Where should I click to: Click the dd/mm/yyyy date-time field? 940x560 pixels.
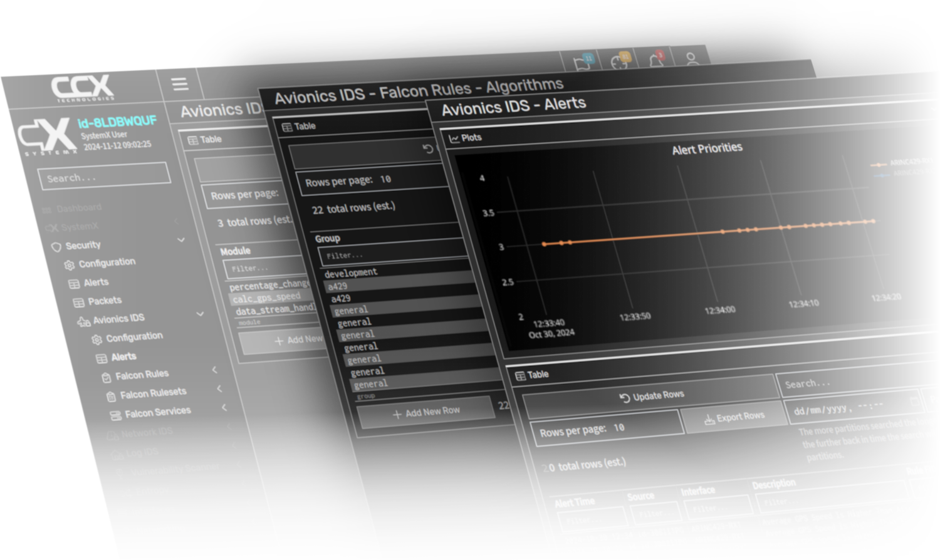pyautogui.click(x=854, y=407)
